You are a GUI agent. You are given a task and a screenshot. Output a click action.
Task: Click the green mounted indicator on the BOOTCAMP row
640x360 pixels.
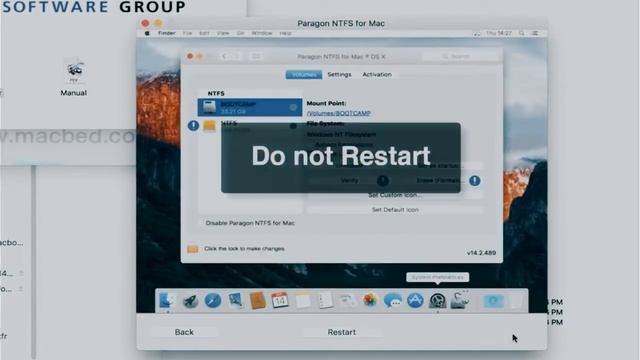[293, 107]
